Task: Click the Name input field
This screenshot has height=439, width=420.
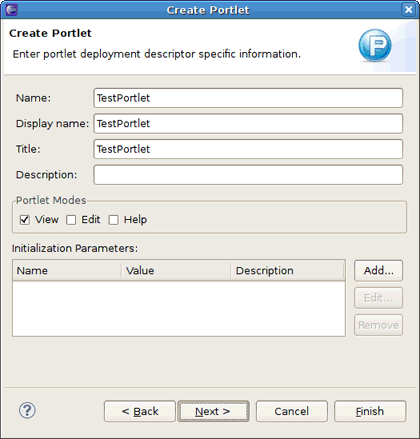Action: pos(248,98)
